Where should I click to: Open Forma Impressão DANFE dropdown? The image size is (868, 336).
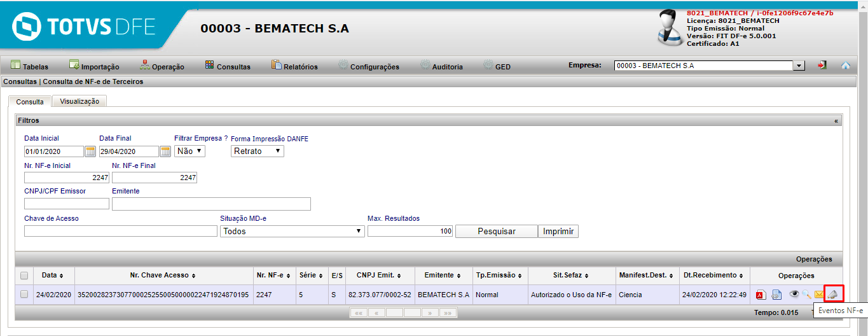(x=258, y=151)
